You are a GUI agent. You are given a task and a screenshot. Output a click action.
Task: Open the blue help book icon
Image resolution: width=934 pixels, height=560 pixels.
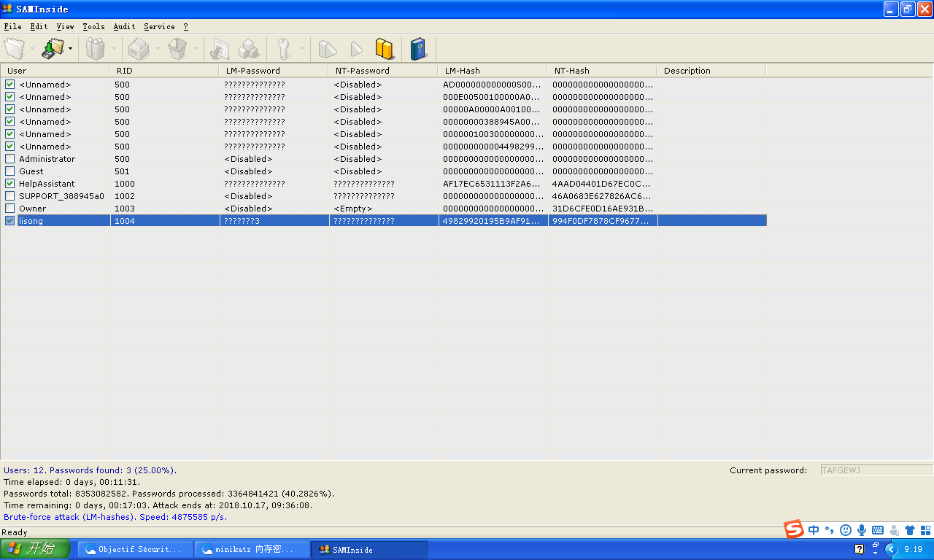pos(418,49)
